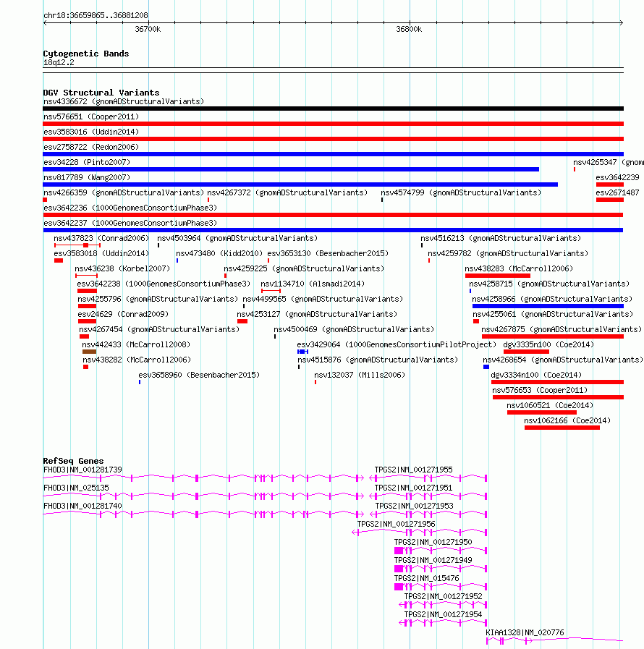The height and width of the screenshot is (649, 644).
Task: Open KIAA1328|NM_020776 transcript
Action: [554, 641]
